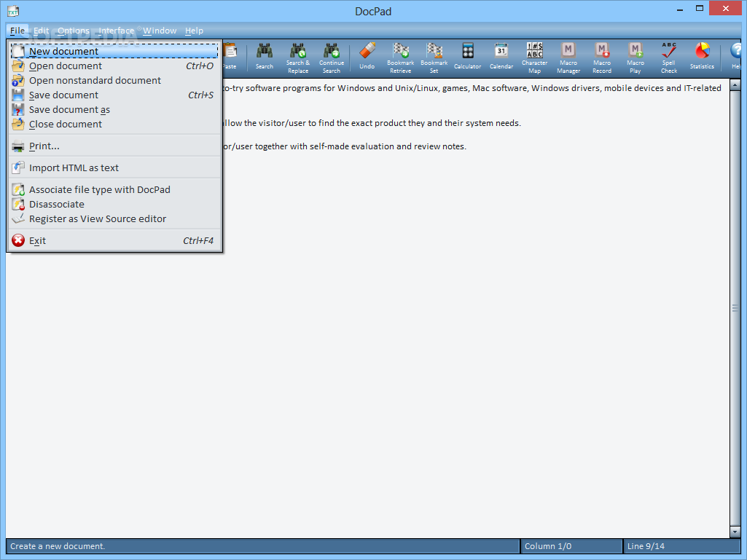Select Close document
The width and height of the screenshot is (747, 560).
coord(114,125)
